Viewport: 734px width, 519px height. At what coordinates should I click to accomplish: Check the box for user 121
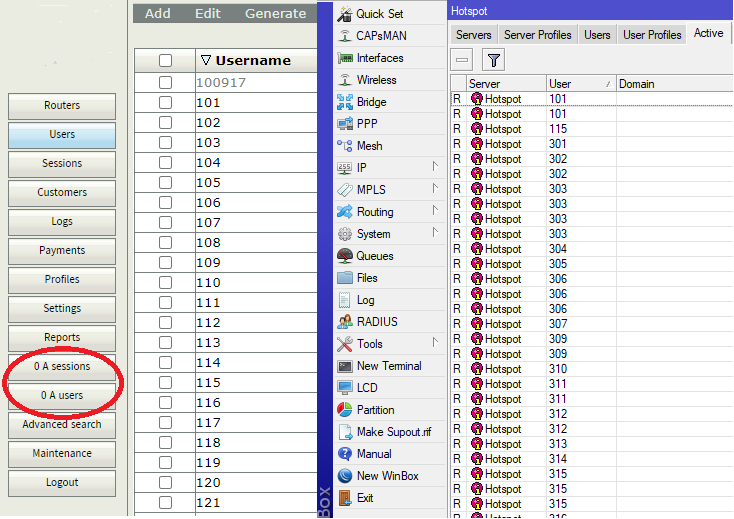[x=165, y=503]
